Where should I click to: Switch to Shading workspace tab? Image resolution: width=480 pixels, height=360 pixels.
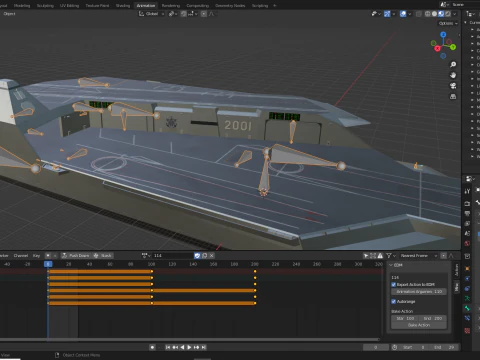[x=123, y=5]
